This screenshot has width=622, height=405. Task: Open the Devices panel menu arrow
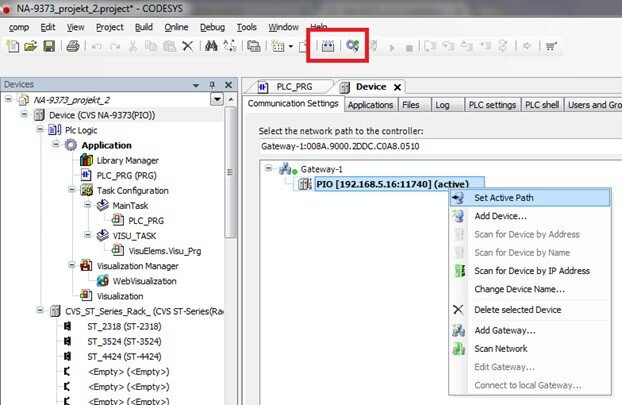point(196,85)
